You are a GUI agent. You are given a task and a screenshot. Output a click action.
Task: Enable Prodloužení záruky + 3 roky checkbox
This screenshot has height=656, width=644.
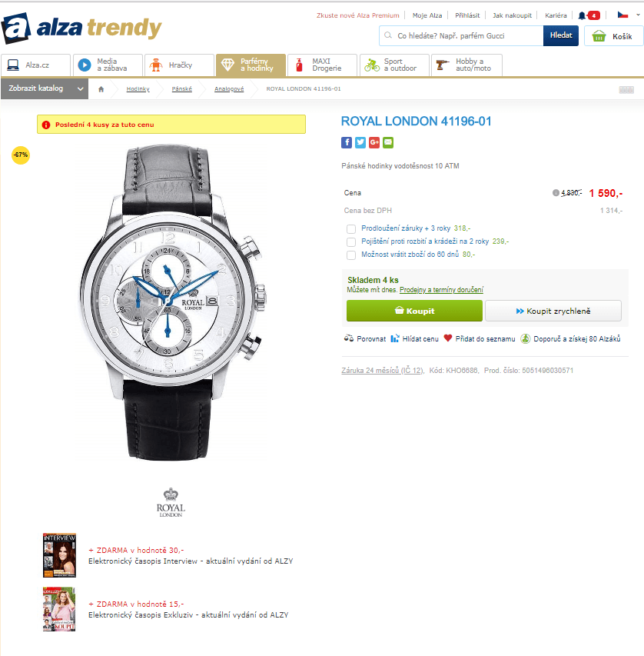pos(351,229)
